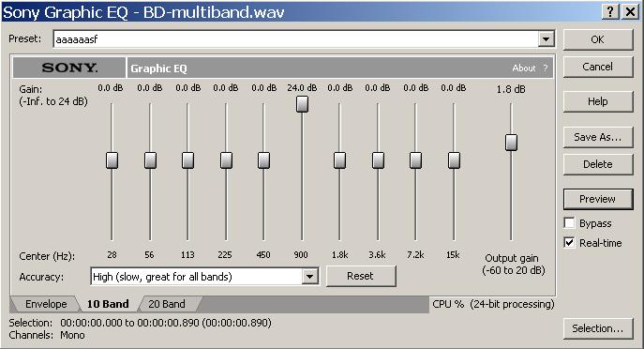Screen dimensions: 644x349
Task: Click the OK button
Action: [x=597, y=39]
